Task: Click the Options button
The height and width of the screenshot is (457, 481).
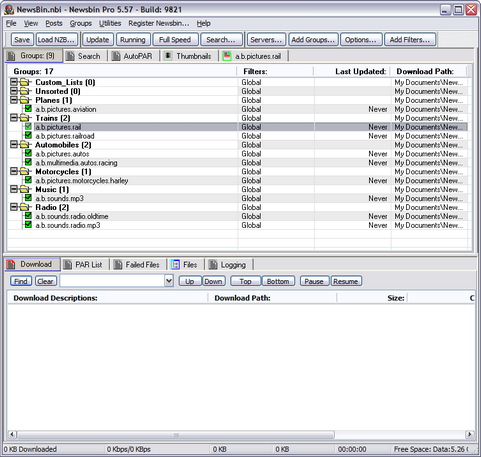Action: [361, 40]
